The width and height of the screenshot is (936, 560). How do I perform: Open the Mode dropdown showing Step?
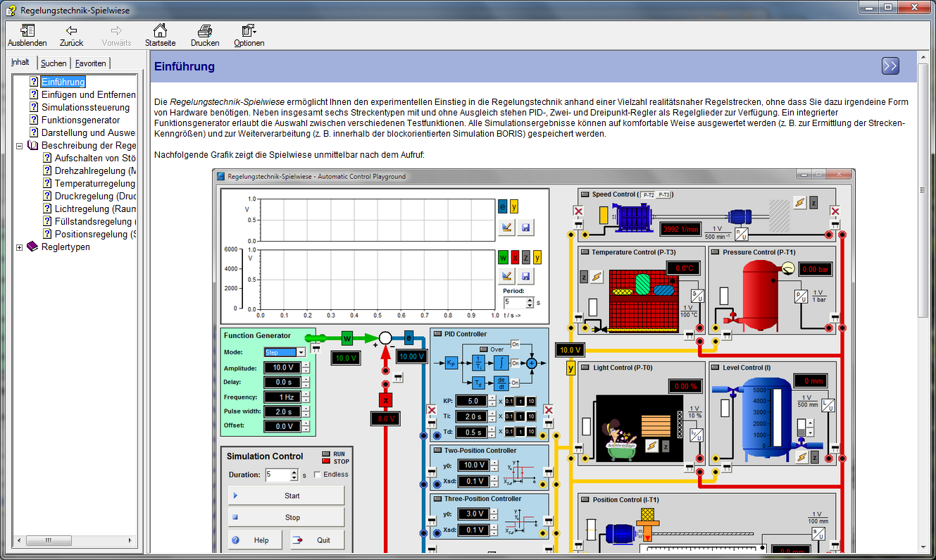point(285,352)
